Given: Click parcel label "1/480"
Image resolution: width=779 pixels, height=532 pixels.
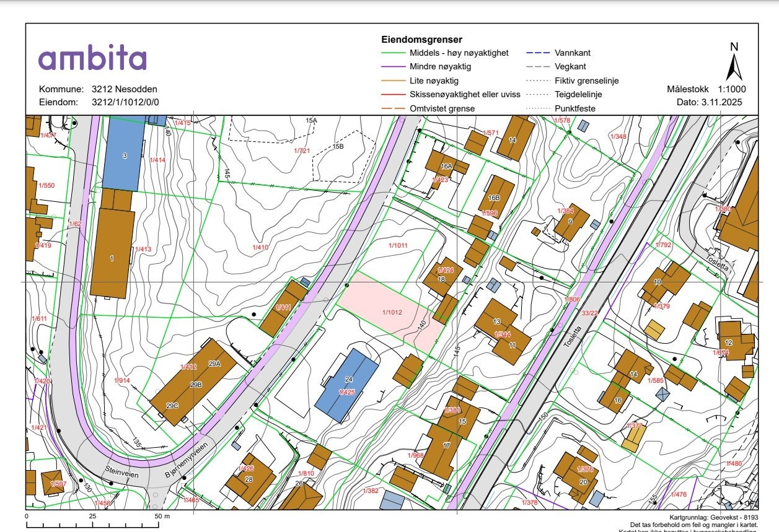Looking at the screenshot, I should pyautogui.click(x=733, y=463).
